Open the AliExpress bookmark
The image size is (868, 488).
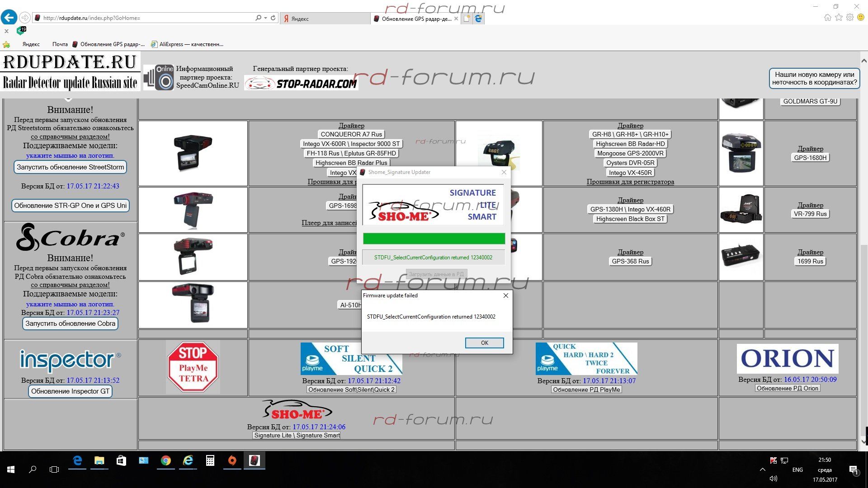tap(187, 44)
